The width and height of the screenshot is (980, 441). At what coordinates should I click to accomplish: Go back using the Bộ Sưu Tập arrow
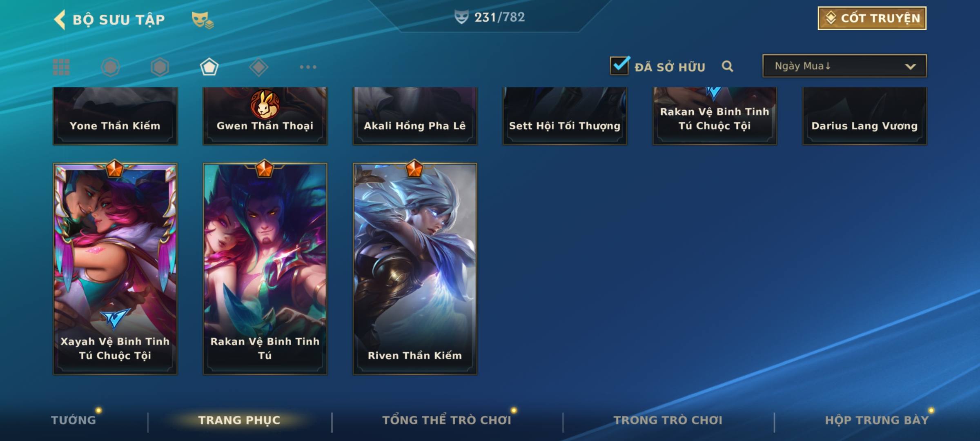pos(60,20)
